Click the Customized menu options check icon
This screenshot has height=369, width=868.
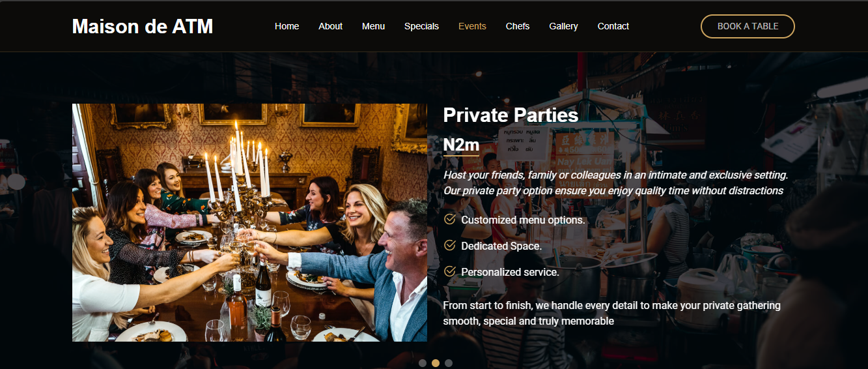pos(449,219)
